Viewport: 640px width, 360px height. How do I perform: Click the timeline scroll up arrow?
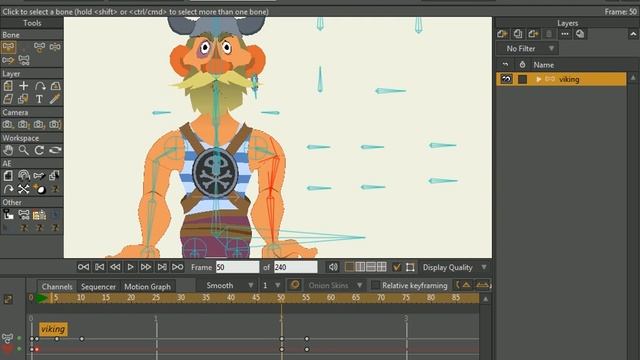click(x=485, y=299)
